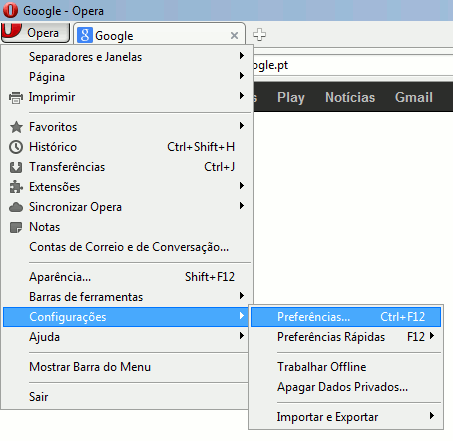The height and width of the screenshot is (441, 453).
Task: Expand the Ajuda submenu arrow
Action: click(242, 336)
